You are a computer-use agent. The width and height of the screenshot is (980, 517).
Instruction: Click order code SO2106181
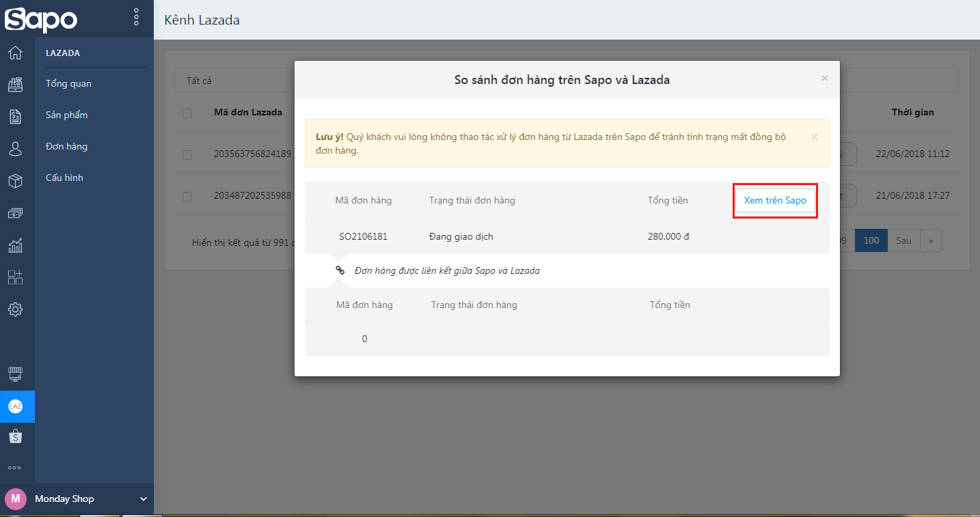pyautogui.click(x=364, y=236)
